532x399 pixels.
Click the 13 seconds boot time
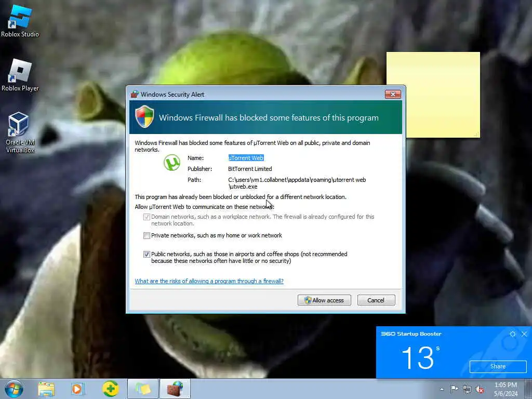[421, 357]
